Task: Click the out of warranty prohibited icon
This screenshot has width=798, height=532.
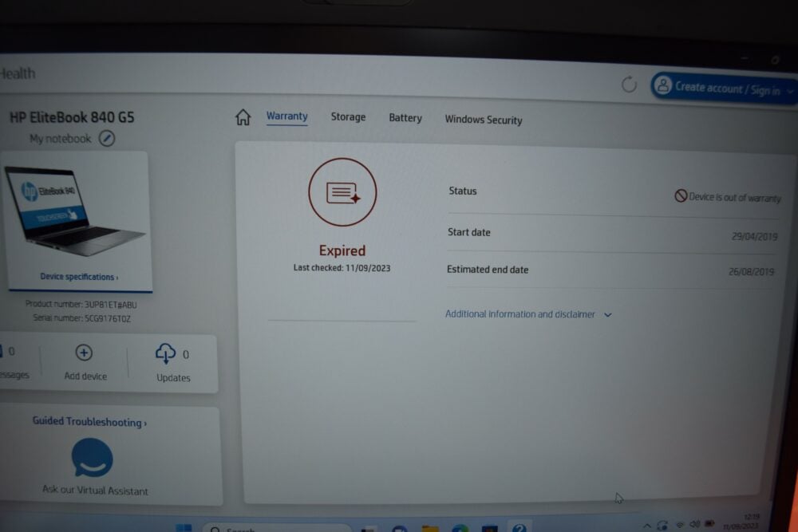Action: 681,196
